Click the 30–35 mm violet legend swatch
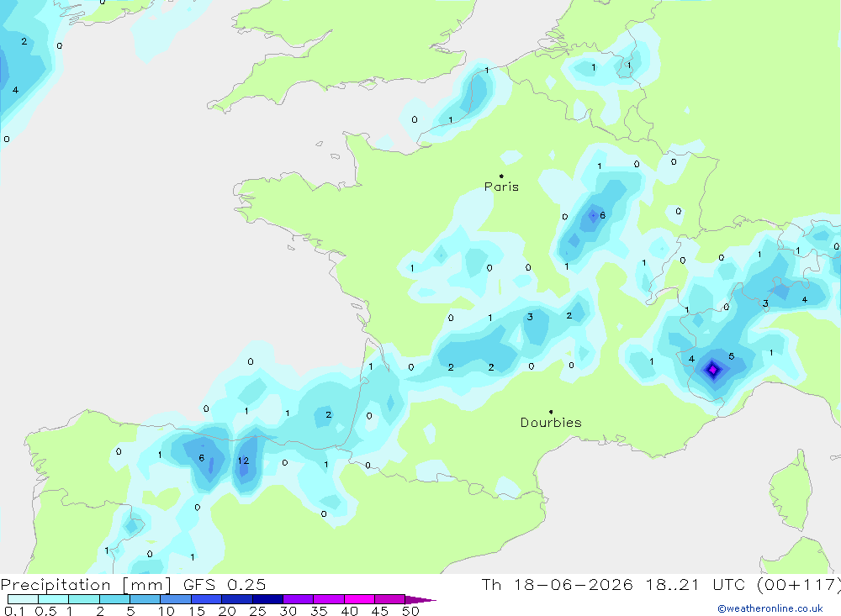 [298, 599]
